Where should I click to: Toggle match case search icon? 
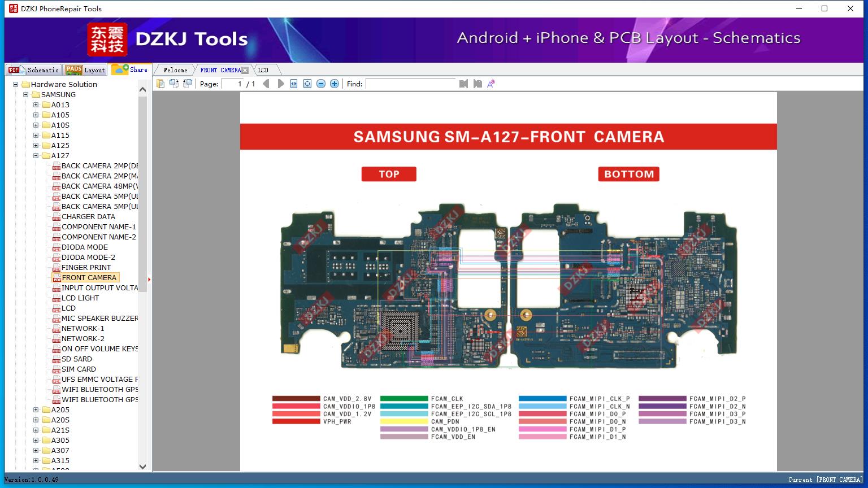click(x=491, y=84)
